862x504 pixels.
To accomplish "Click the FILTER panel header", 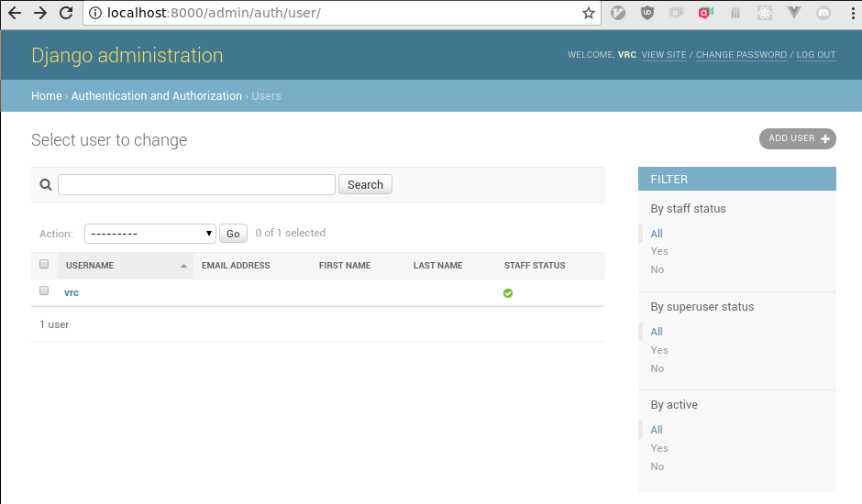I will (x=736, y=180).
